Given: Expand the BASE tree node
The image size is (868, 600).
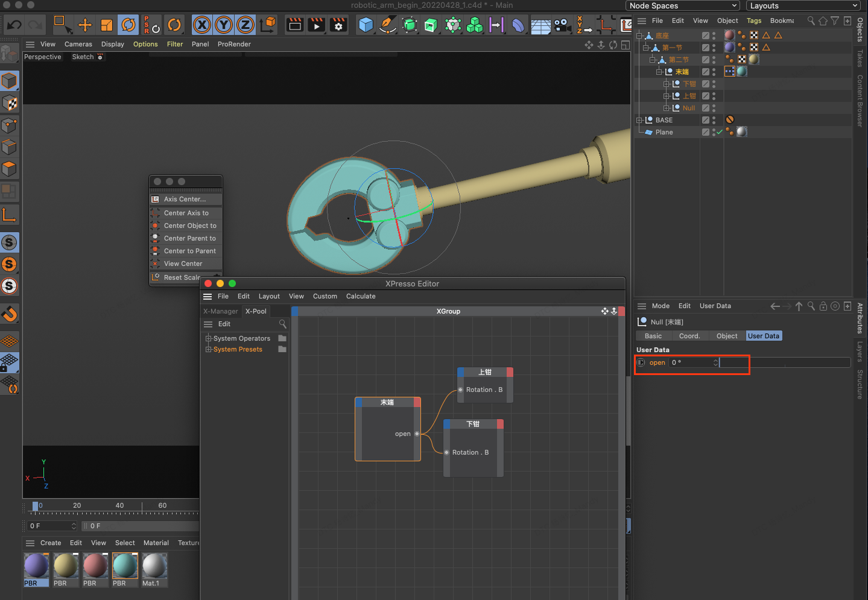Looking at the screenshot, I should pos(639,120).
